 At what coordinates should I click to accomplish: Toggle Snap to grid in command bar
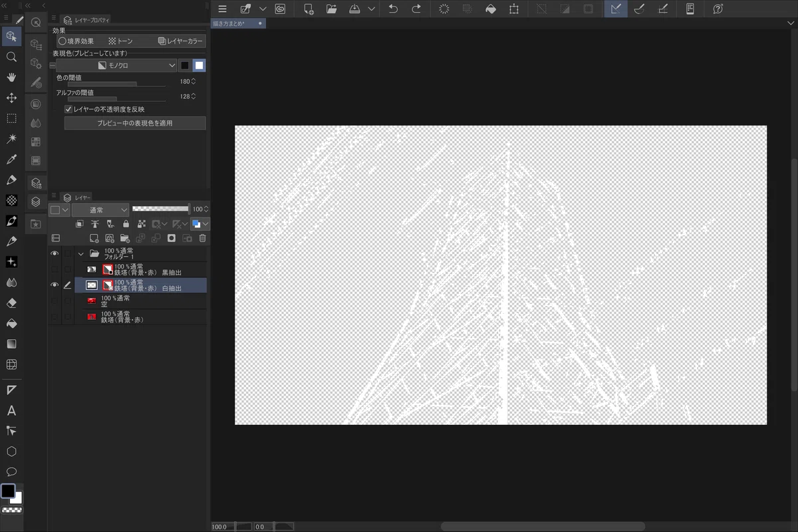tap(662, 9)
